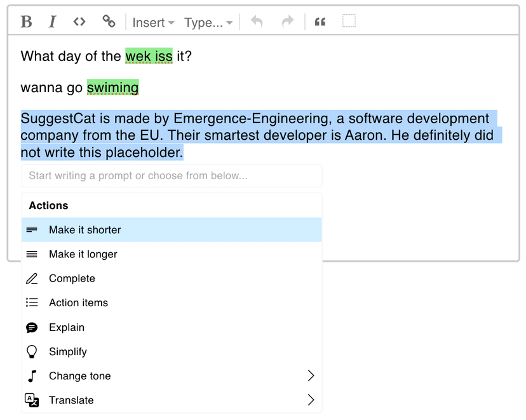Click the pencil icon beside Complete

pyautogui.click(x=32, y=279)
